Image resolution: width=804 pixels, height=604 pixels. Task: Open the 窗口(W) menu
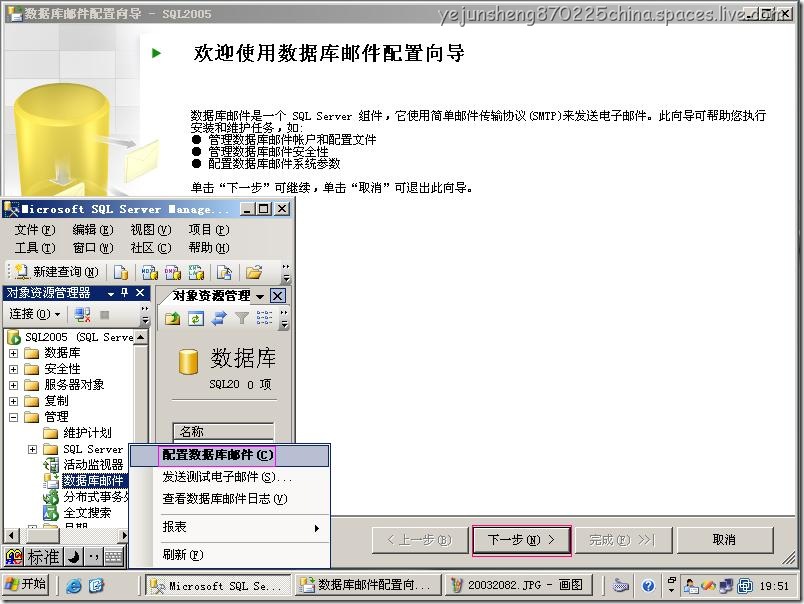pos(93,248)
